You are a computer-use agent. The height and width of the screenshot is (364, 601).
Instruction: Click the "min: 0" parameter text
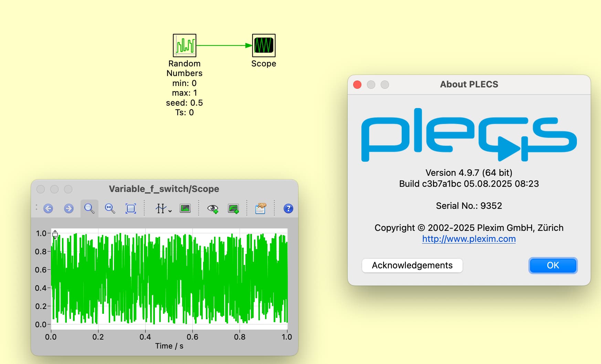[x=184, y=83]
